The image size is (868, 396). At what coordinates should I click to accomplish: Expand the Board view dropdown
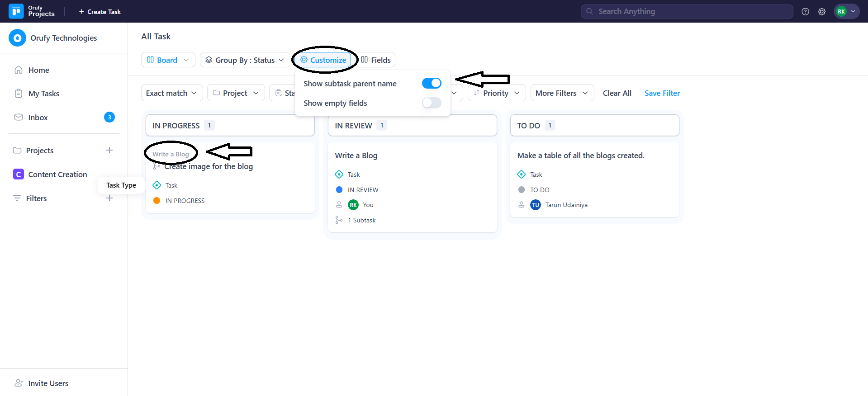point(168,60)
